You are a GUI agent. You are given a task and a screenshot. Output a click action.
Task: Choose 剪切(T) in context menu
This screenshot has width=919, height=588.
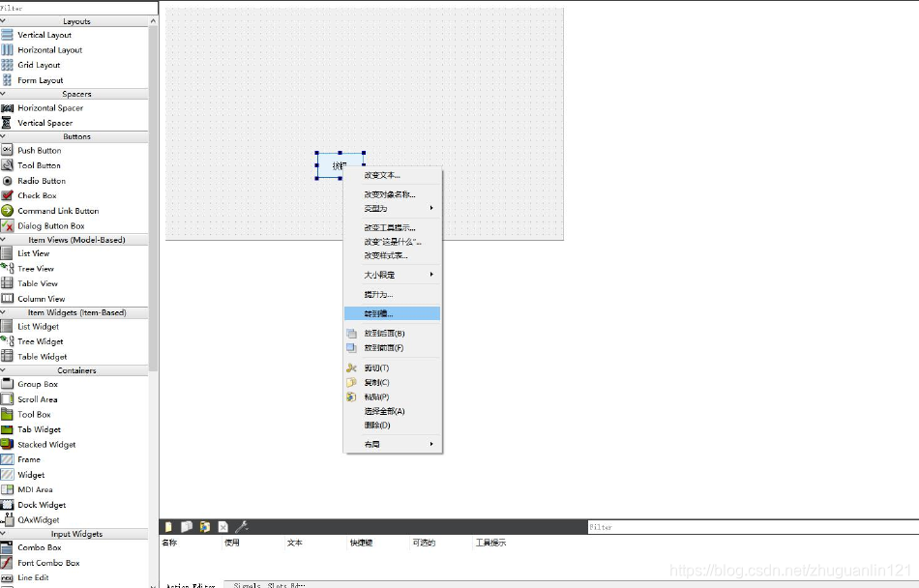[x=392, y=367]
